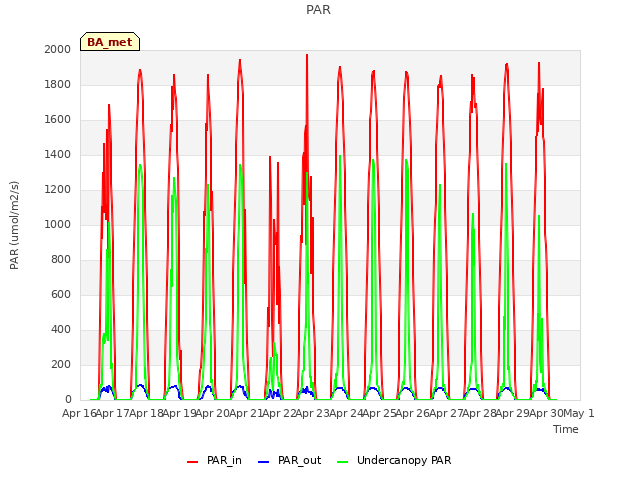Click the Time x-axis label
This screenshot has width=640, height=480.
[565, 429]
